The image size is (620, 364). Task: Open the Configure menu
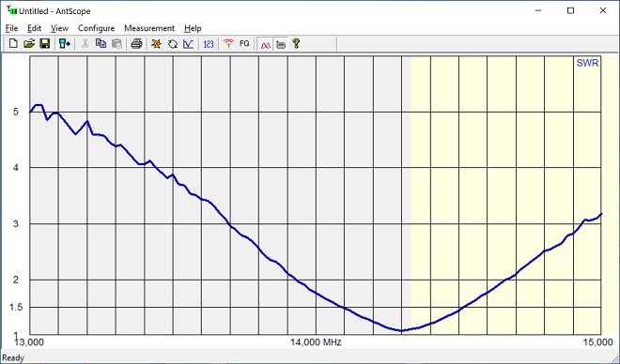(x=96, y=28)
